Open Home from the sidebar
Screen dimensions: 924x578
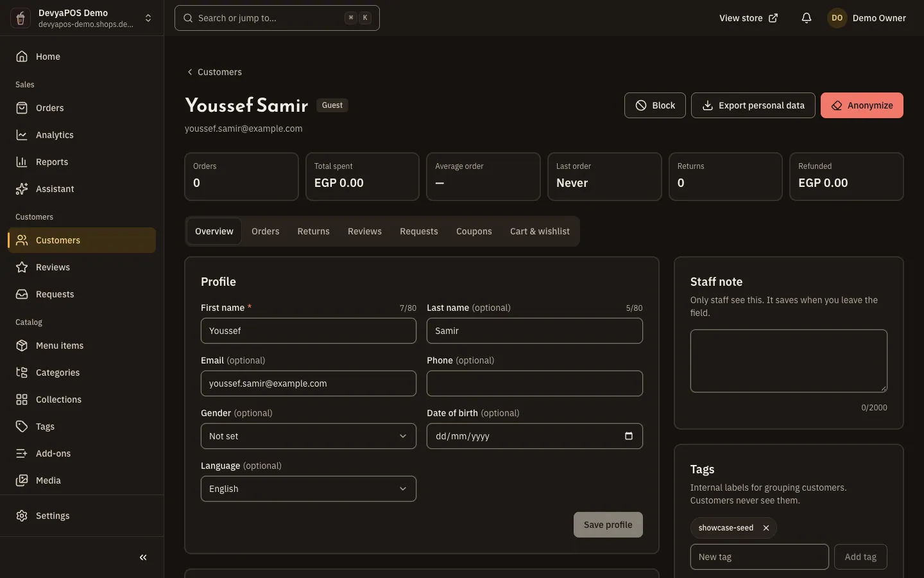tap(82, 57)
